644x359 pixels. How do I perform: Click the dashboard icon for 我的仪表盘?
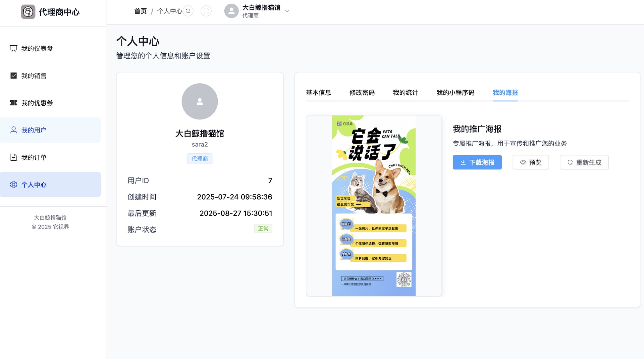pos(13,49)
